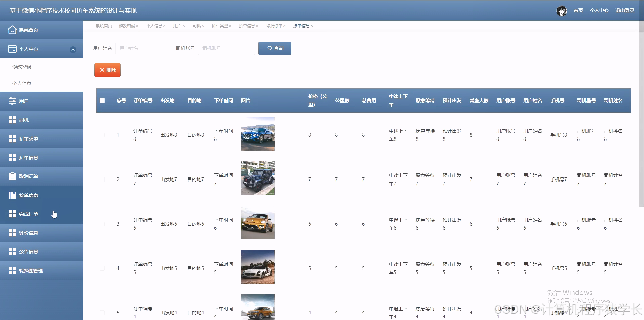Close the 接单信息 tab
This screenshot has height=320, width=644.
(312, 26)
